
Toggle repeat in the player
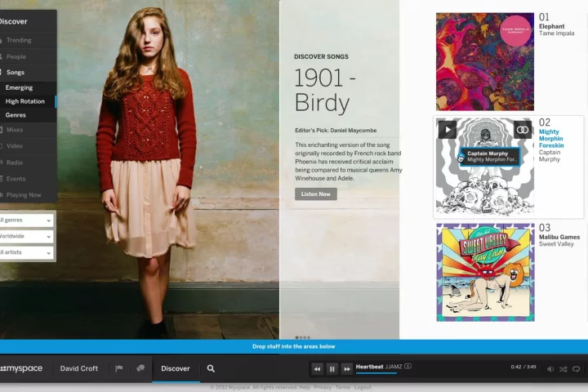577,369
